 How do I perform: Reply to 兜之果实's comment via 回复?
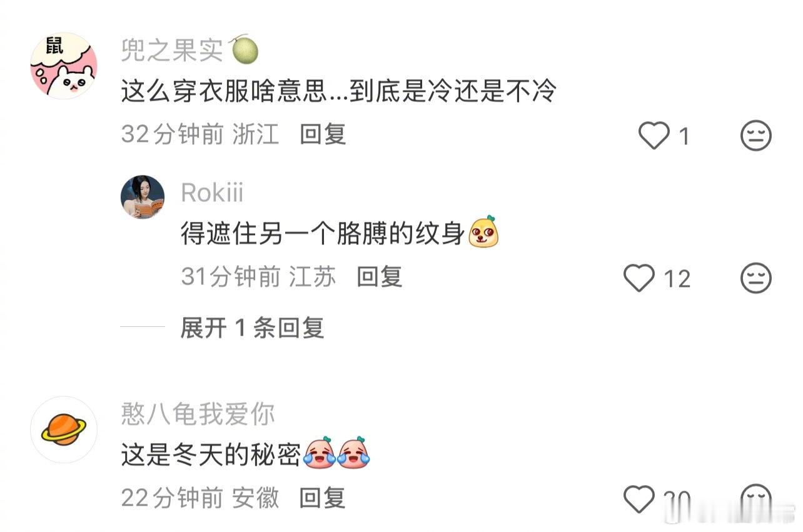(323, 134)
